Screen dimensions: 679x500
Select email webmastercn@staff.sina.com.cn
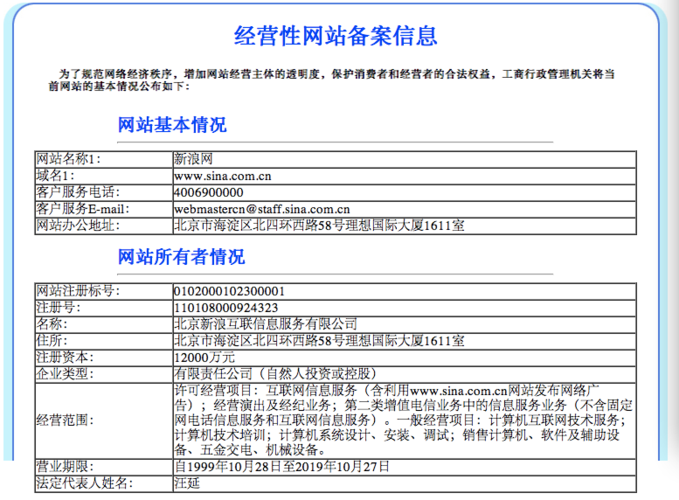(262, 209)
